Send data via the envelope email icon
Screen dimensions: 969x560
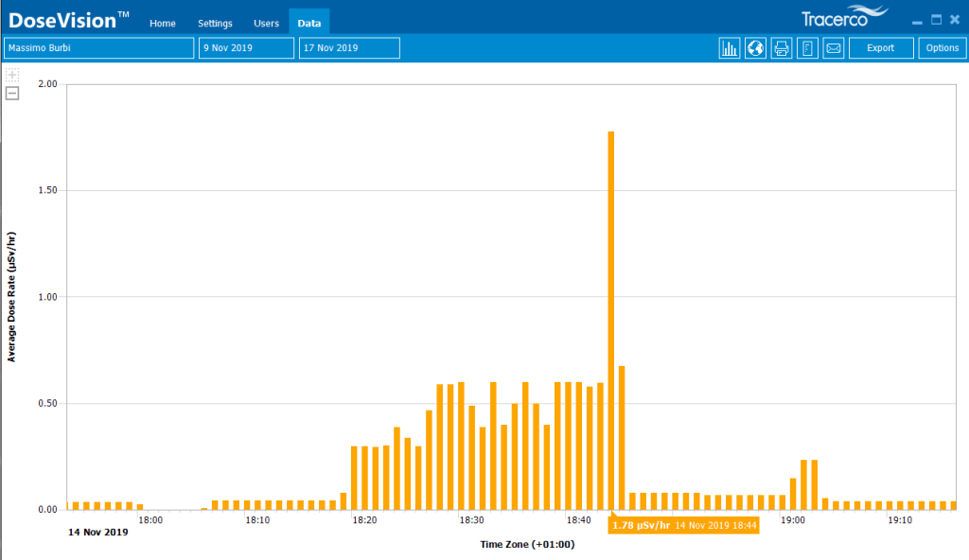point(833,48)
